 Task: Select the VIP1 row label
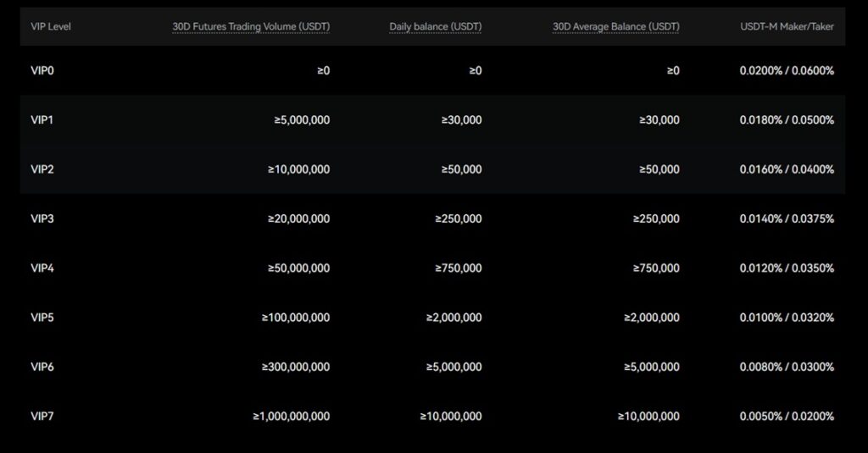pyautogui.click(x=42, y=120)
